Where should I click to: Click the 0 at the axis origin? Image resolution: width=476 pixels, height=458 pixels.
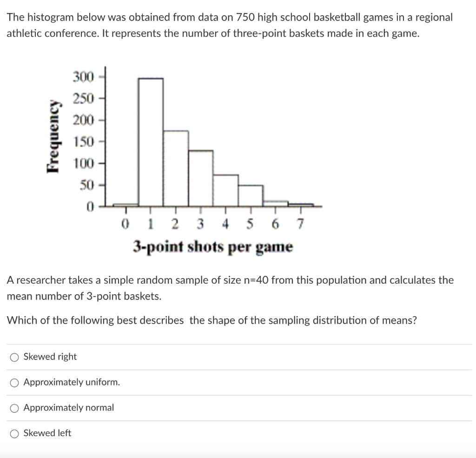coord(125,224)
